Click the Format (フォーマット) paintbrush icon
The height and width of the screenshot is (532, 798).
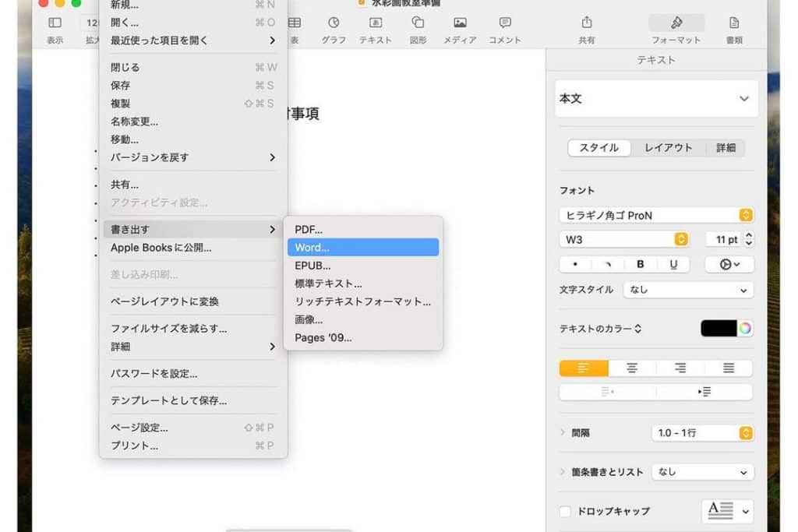click(676, 23)
